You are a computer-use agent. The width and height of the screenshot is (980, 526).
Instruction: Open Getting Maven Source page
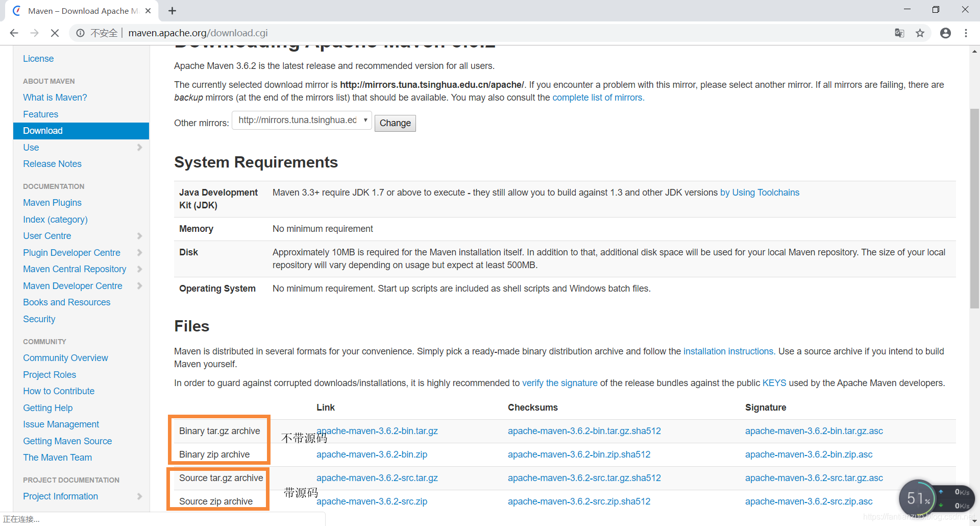67,441
